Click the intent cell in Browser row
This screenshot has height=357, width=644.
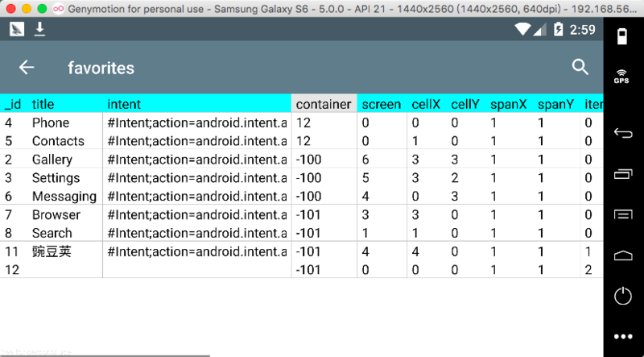pyautogui.click(x=197, y=214)
